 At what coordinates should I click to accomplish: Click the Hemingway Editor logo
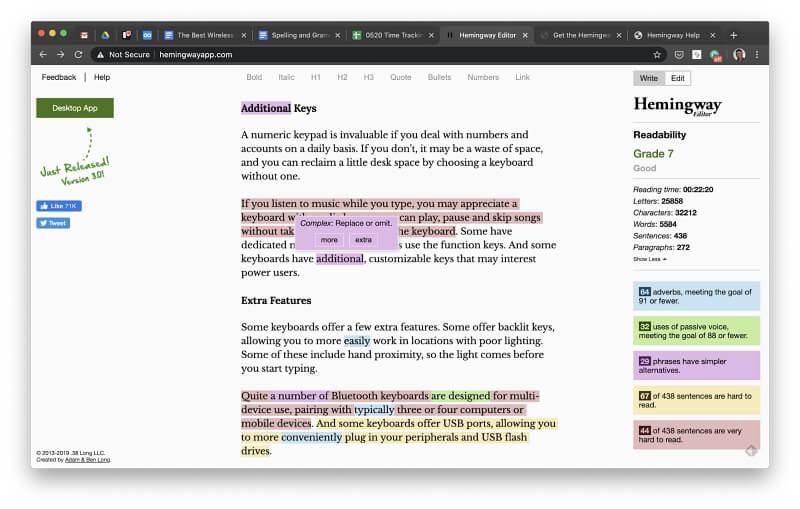click(678, 106)
